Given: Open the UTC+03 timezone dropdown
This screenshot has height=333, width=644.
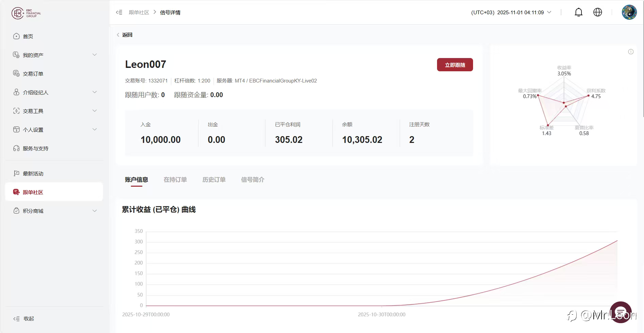Looking at the screenshot, I should point(511,13).
